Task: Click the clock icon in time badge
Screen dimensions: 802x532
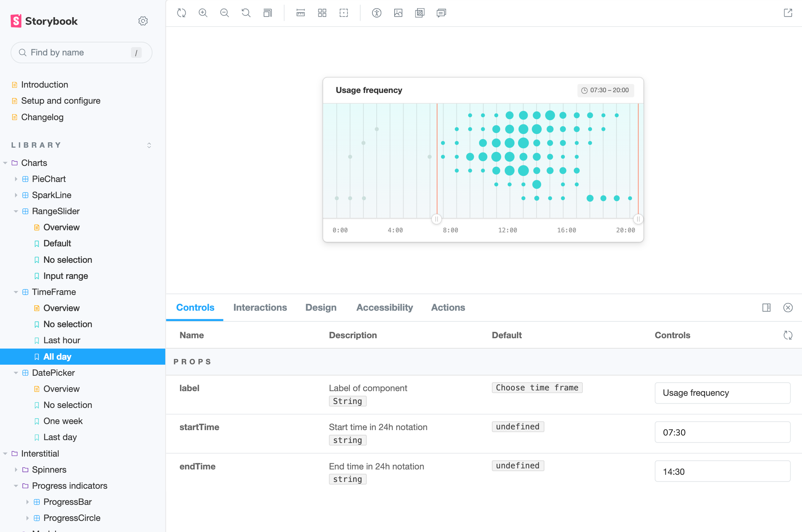Action: (x=584, y=90)
